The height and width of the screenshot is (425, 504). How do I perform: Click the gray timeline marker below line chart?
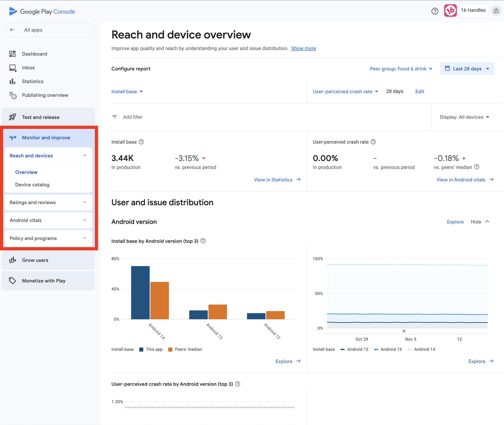[404, 331]
